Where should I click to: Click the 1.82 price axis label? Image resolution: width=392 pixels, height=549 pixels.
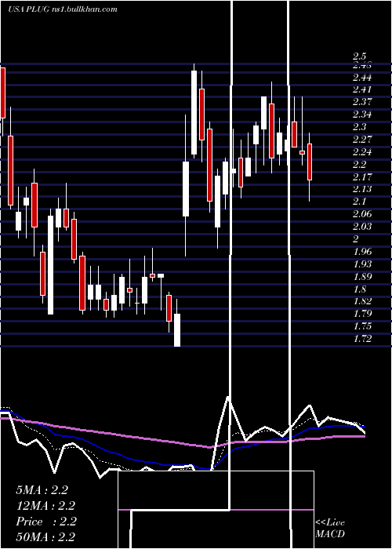coord(361,301)
